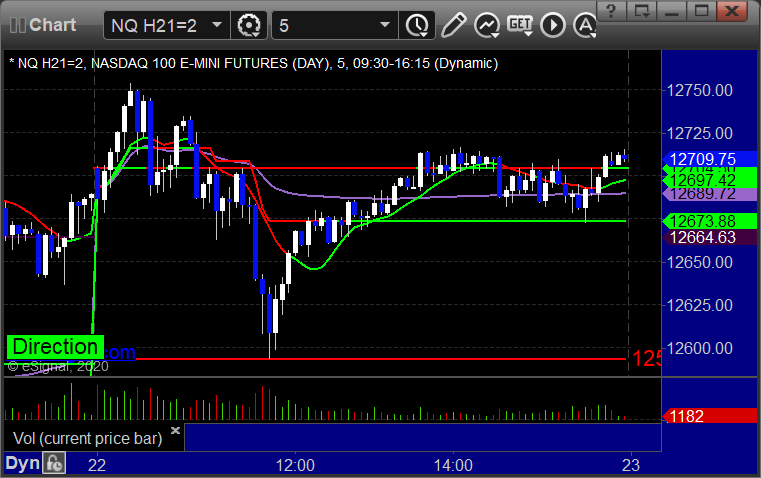The width and height of the screenshot is (761, 478).
Task: Open the symbol settings gear icon
Action: tap(248, 25)
